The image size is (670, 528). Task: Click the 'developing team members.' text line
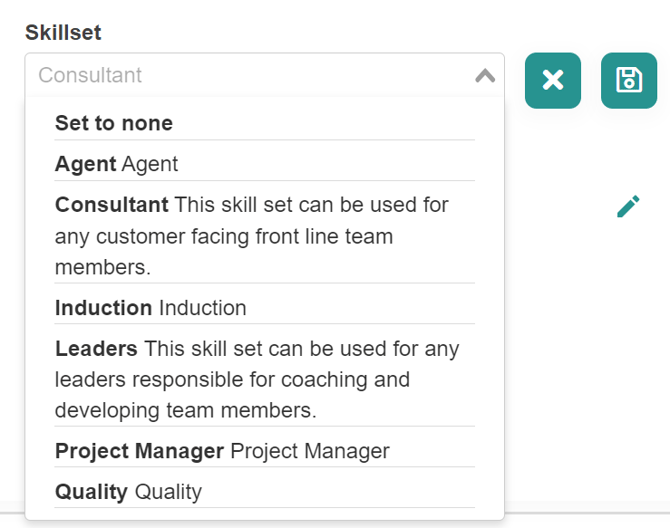185,411
